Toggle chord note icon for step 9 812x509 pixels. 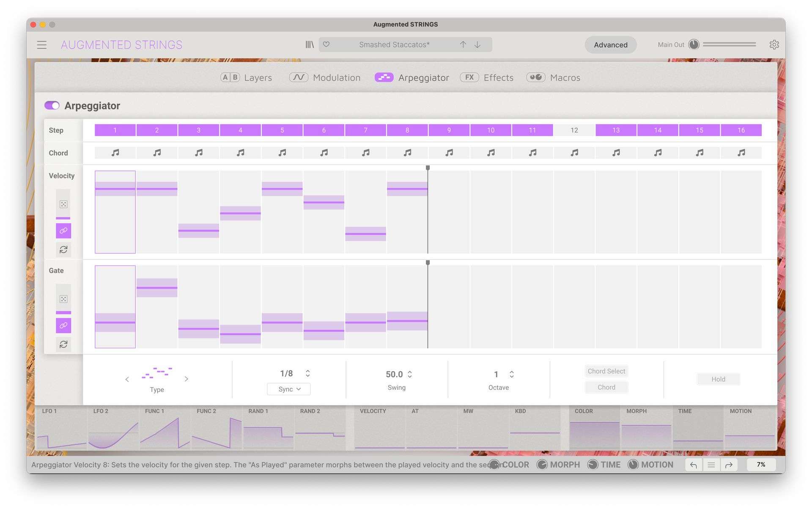coord(449,153)
